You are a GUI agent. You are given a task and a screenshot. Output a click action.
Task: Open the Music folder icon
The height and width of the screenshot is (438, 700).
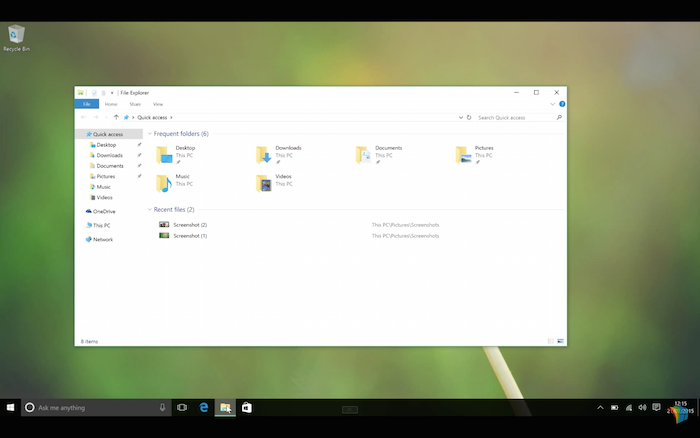164,183
